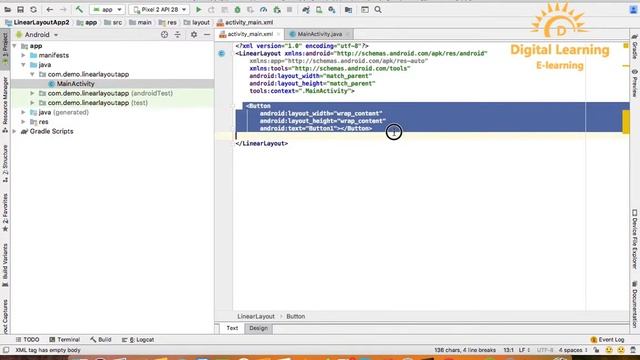This screenshot has width=640, height=360.
Task: Toggle the 2: Structure side panel
Action: tap(5, 164)
